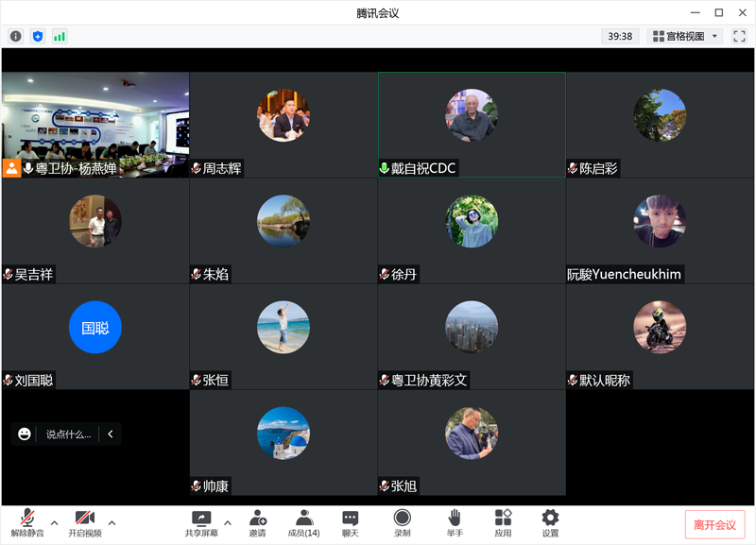Click 戴自祝CDC's avatar in the active-speaker tile
This screenshot has height=545, width=756.
[x=472, y=115]
